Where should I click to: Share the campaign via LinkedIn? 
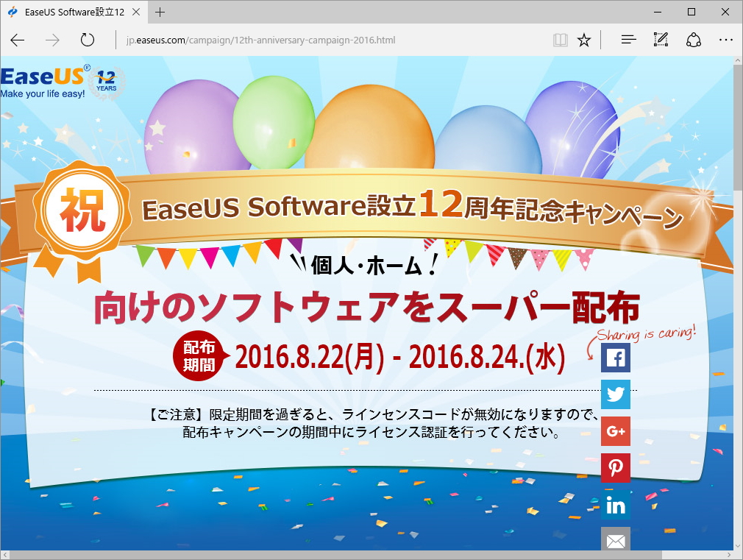pyautogui.click(x=615, y=506)
